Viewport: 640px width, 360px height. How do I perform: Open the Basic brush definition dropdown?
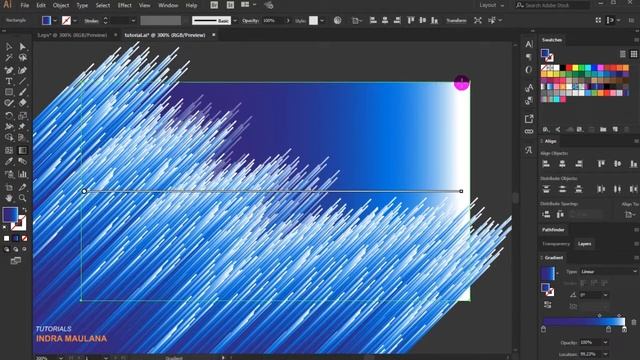tap(235, 20)
